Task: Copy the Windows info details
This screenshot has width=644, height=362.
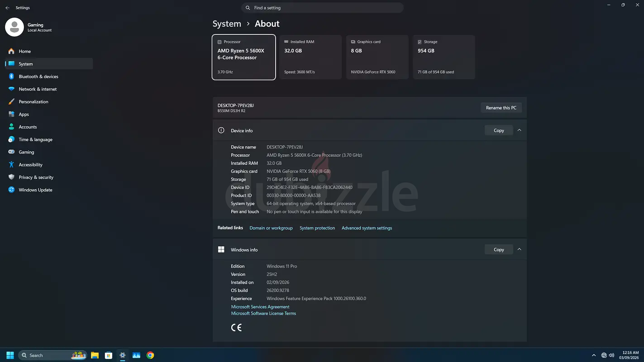Action: pyautogui.click(x=499, y=249)
